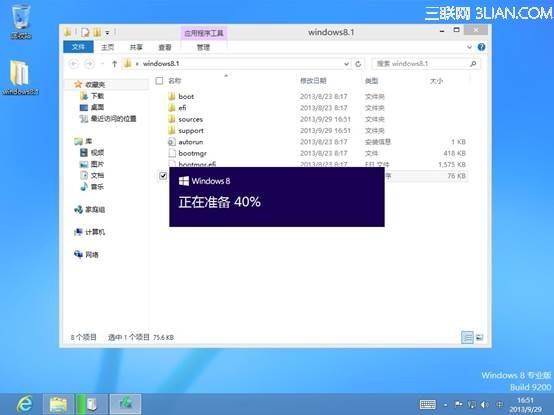Open the quick access toolbar customize dropdown
The image size is (554, 415).
[107, 33]
